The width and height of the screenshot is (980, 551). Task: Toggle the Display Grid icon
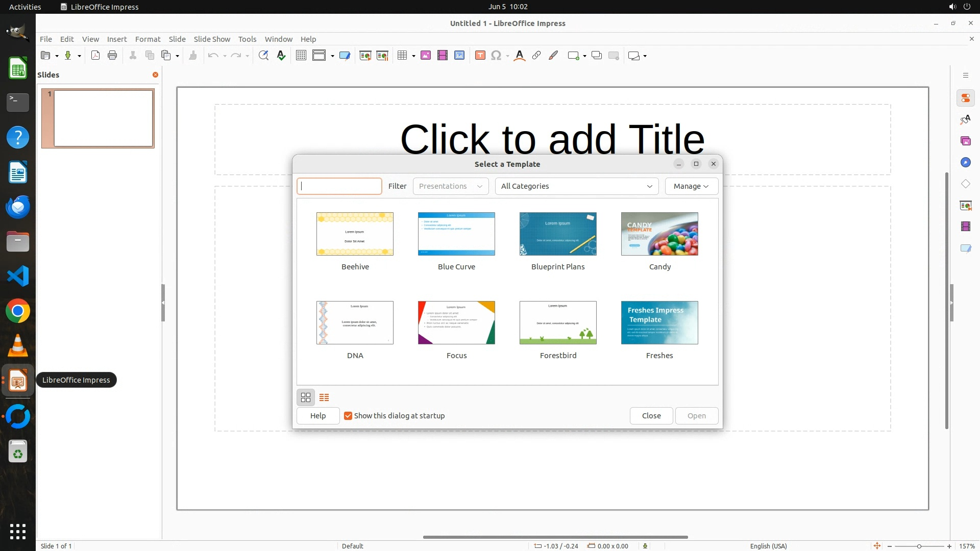301,56
